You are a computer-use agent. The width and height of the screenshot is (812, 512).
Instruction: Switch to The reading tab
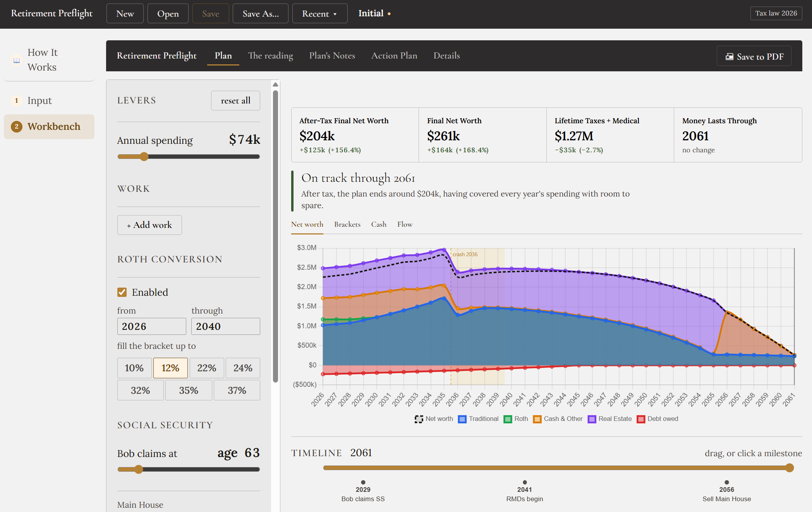tap(270, 55)
